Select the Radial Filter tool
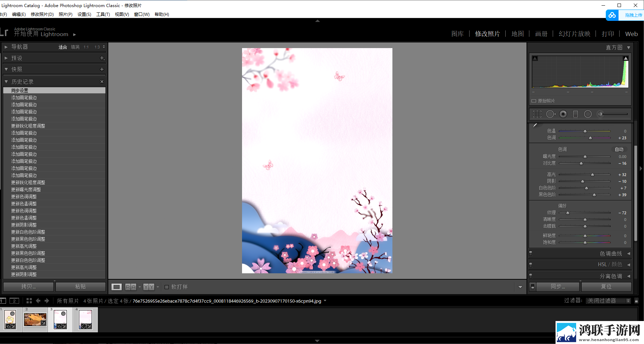The image size is (644, 344). [588, 114]
